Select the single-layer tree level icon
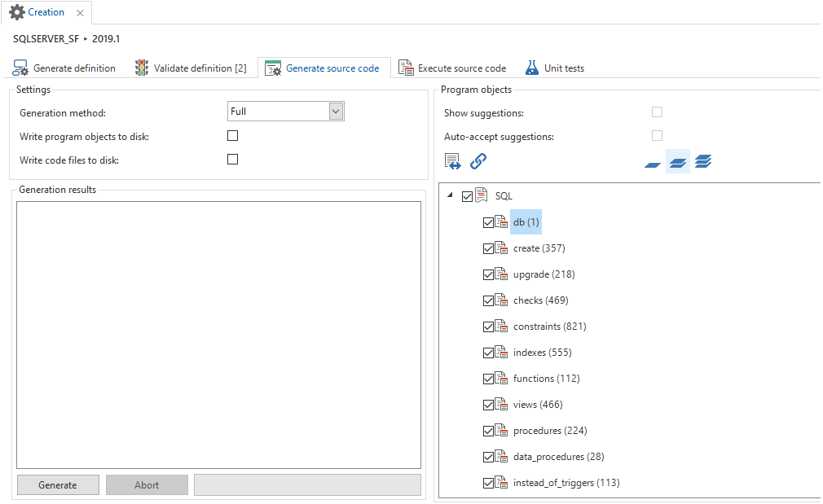 (653, 163)
